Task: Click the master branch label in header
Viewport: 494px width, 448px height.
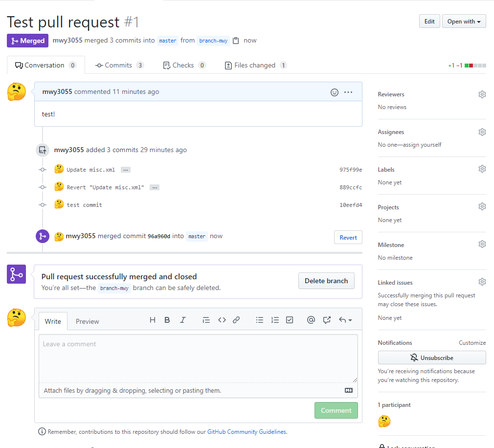Action: pos(168,41)
